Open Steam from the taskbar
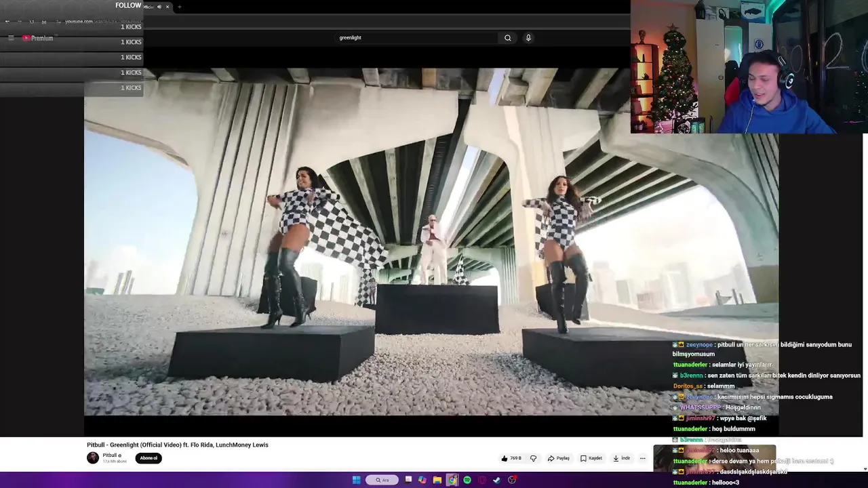 pos(497,480)
